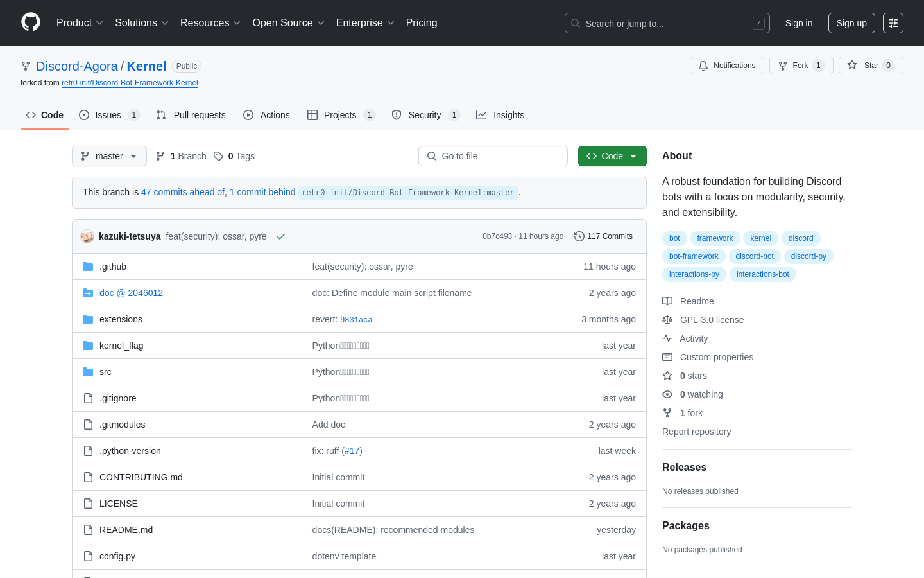Open the Pull requests tab
Screen dimensions: 924x578
click(191, 115)
